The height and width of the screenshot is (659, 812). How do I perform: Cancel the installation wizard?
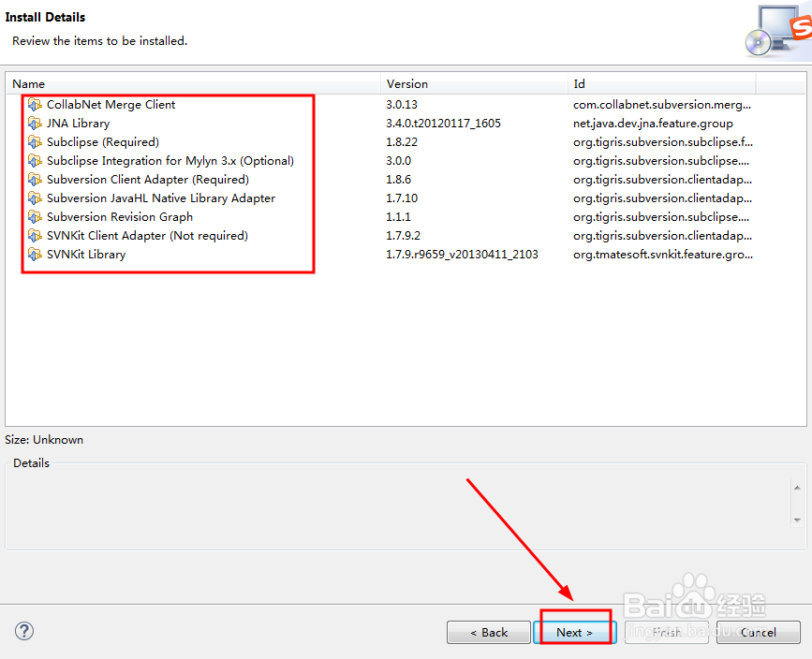coord(758,632)
